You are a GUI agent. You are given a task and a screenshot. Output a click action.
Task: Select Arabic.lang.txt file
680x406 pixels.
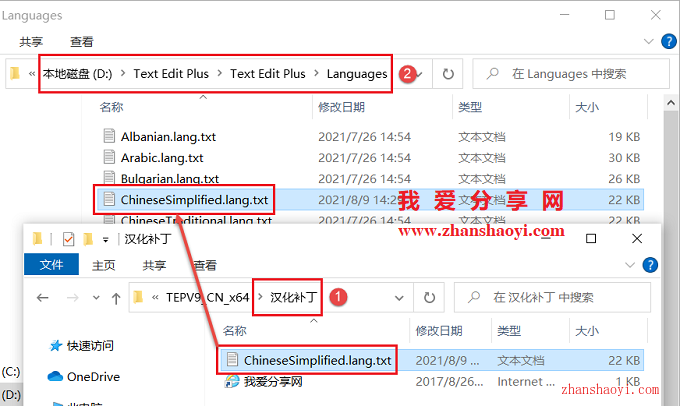(162, 157)
